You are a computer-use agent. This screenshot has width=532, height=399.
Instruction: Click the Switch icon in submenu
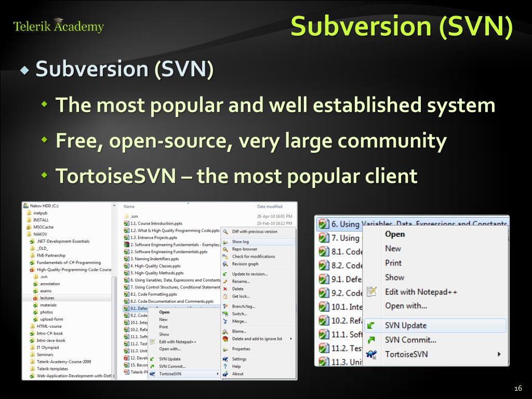tap(225, 314)
